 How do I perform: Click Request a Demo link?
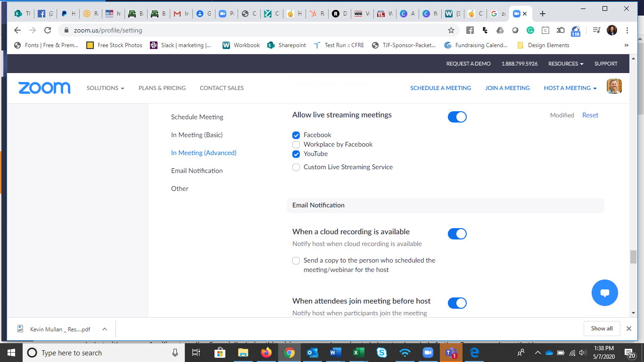pos(468,64)
